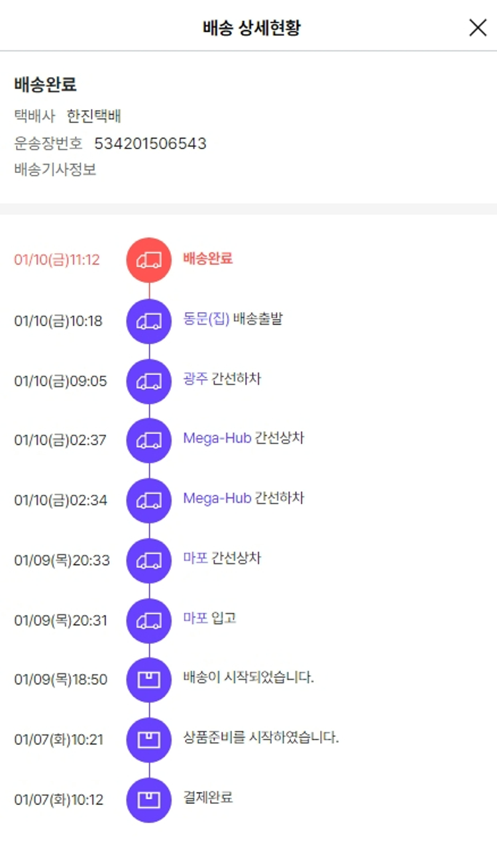
Task: Click the truck icon beside 광주 간선하차
Action: pos(149,381)
